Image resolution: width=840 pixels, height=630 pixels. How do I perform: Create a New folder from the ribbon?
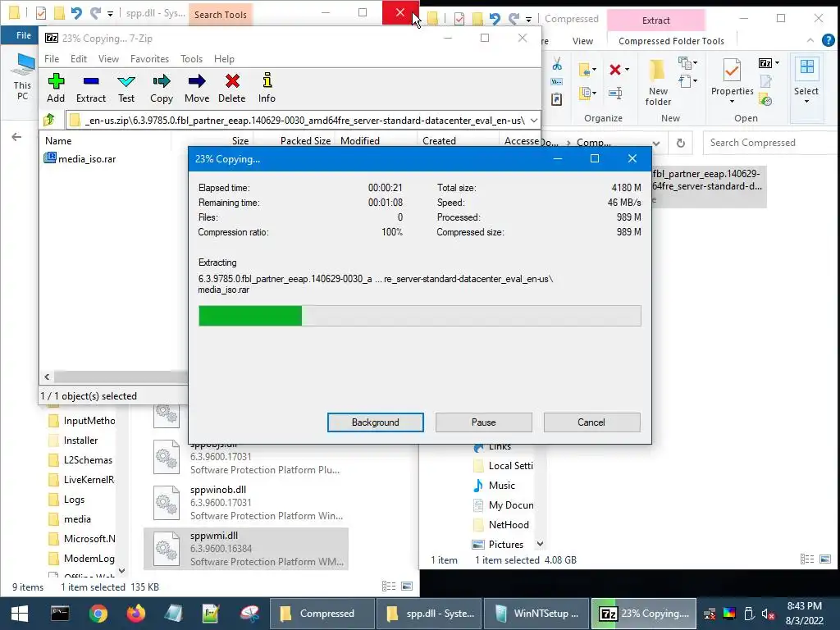click(658, 83)
